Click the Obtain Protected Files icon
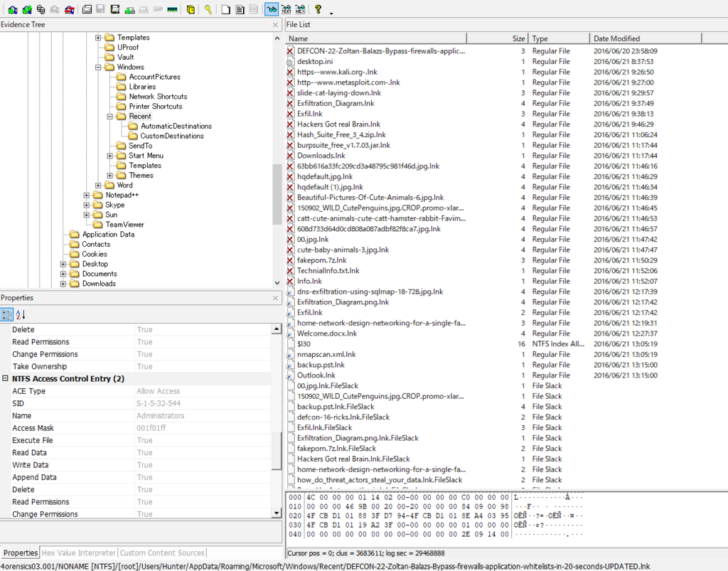This screenshot has height=571, width=728. click(x=191, y=9)
